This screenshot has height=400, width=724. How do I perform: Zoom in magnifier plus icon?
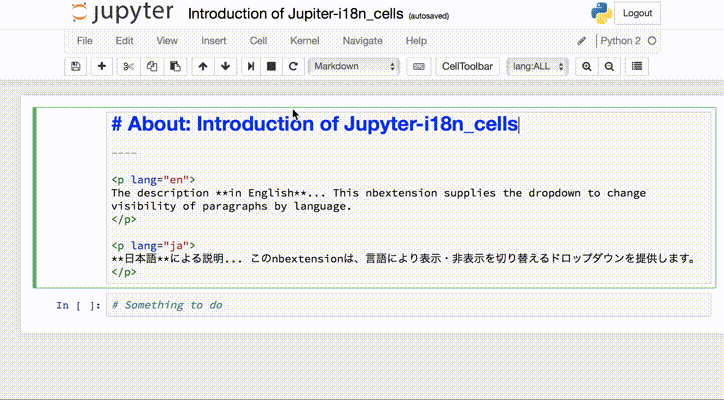pos(587,67)
